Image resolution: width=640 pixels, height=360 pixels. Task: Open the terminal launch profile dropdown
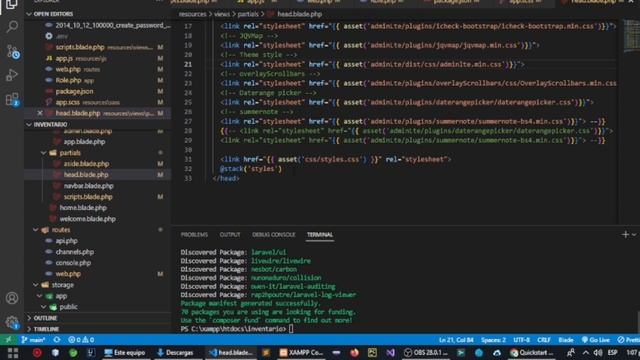point(634,235)
